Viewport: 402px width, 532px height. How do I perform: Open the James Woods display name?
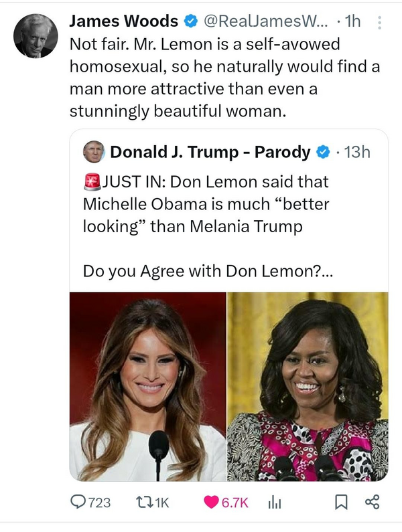(x=123, y=21)
